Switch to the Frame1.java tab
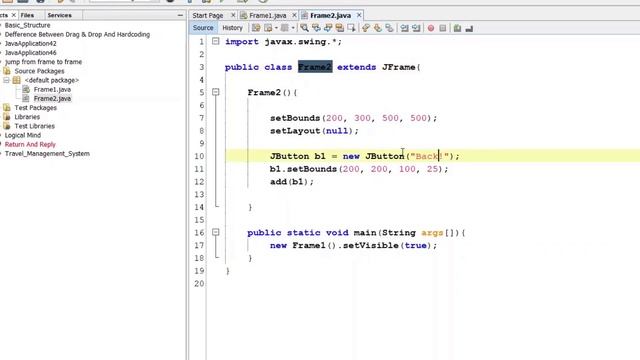 (268, 16)
